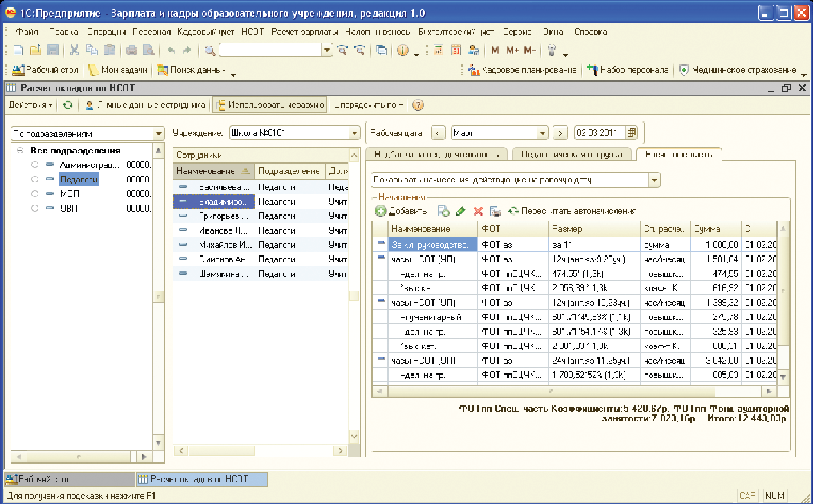
Task: Click the Help info icon in toolbar
Action: coord(403,51)
